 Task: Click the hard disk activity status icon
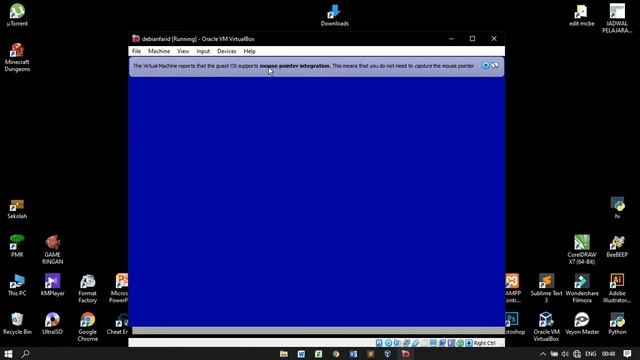click(379, 343)
